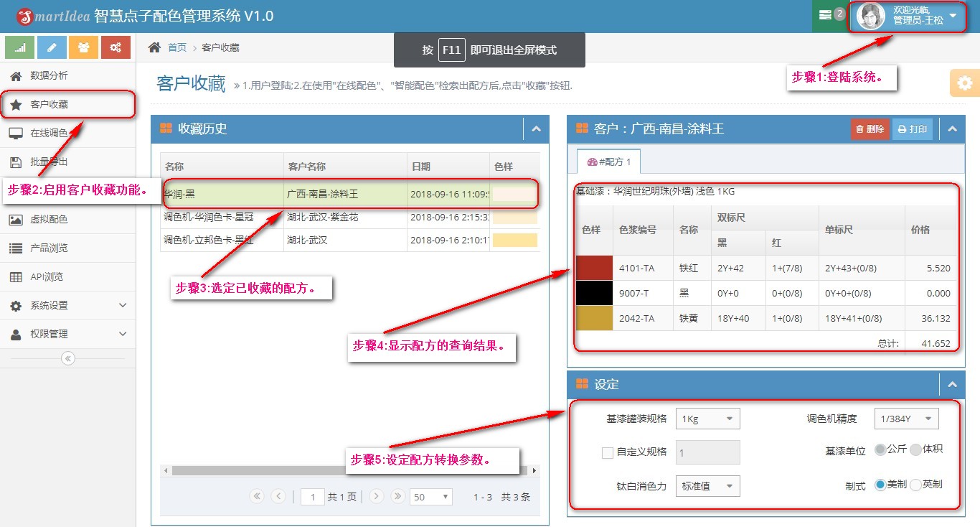Open the 调色机精度 dropdown showing 1/384Y

coord(906,419)
